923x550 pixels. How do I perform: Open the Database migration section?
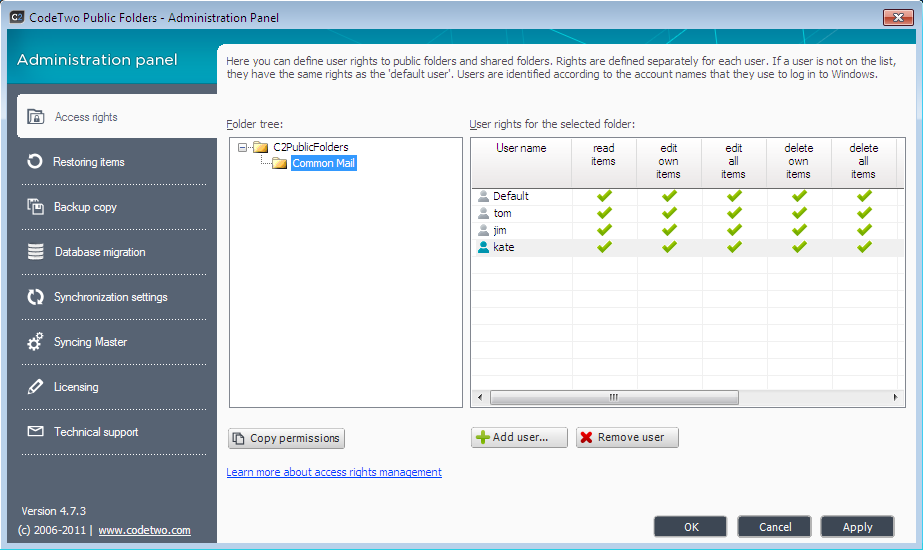coord(114,251)
